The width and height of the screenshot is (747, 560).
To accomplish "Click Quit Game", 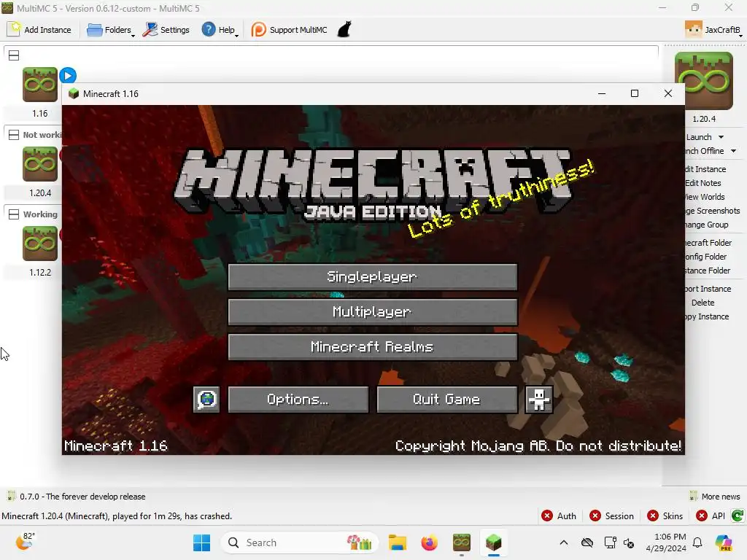I will [x=447, y=399].
